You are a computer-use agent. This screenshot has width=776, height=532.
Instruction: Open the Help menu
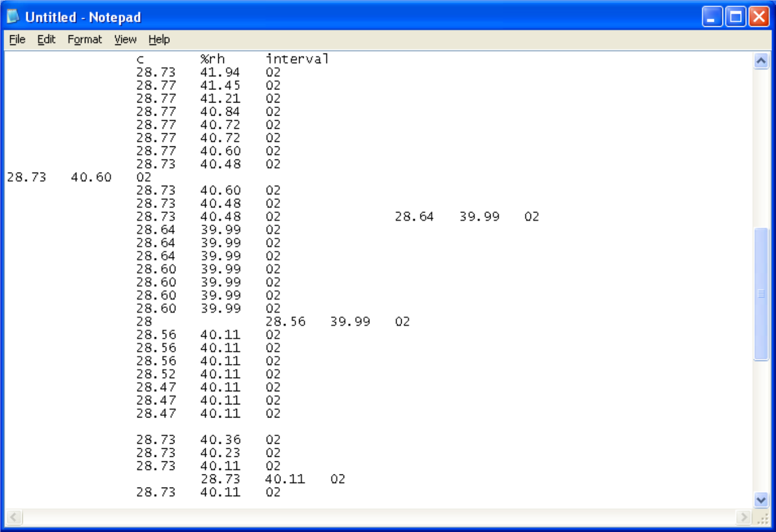pos(159,39)
